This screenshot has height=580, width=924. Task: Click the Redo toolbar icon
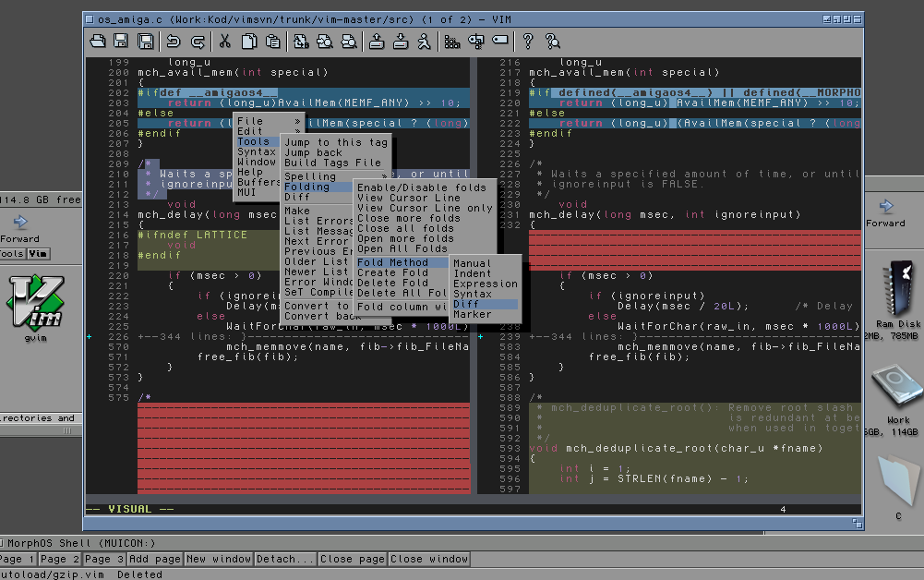click(198, 41)
